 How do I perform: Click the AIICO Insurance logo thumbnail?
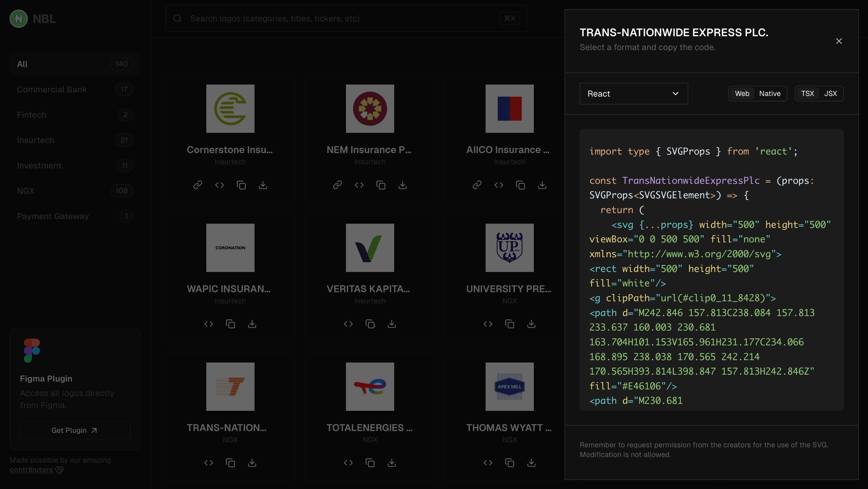[x=509, y=109]
